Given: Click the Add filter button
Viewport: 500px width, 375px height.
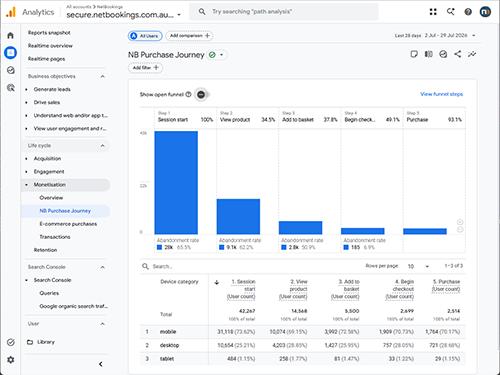Looking at the screenshot, I should [145, 68].
